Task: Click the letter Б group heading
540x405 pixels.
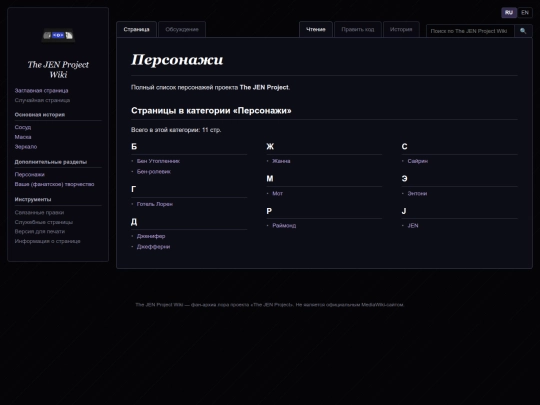Action: [x=134, y=146]
